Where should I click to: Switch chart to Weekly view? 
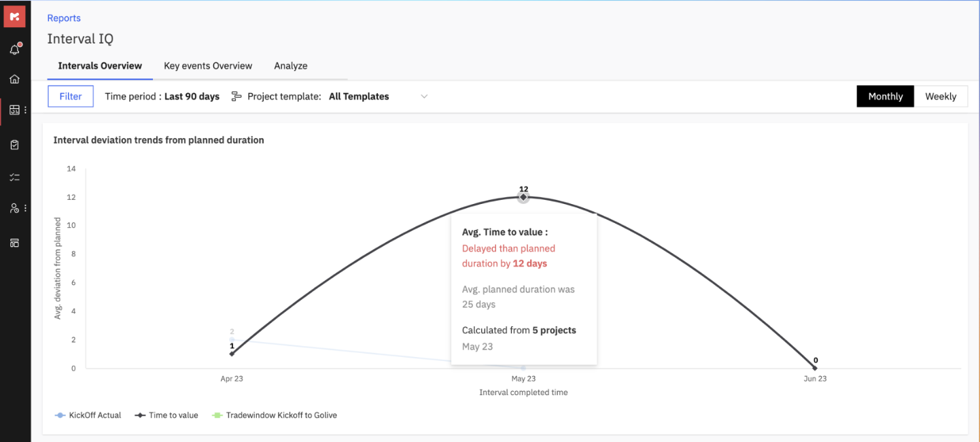(x=941, y=97)
